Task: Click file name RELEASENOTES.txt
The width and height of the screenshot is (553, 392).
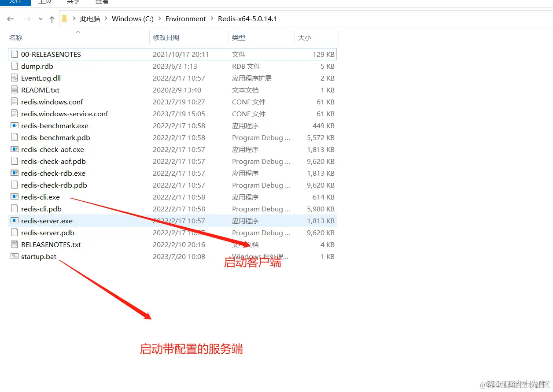Action: coord(51,245)
